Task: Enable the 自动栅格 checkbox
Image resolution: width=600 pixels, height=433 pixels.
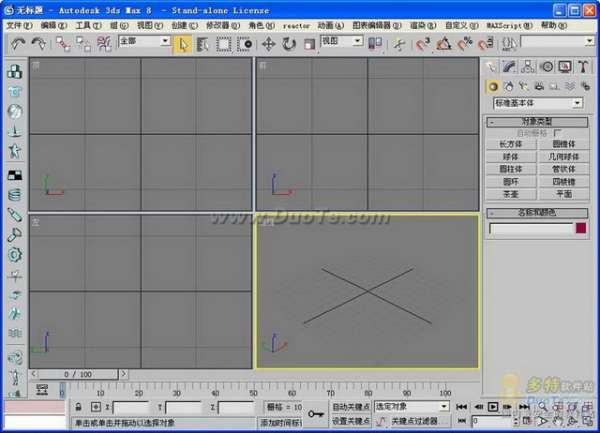Action: [557, 133]
